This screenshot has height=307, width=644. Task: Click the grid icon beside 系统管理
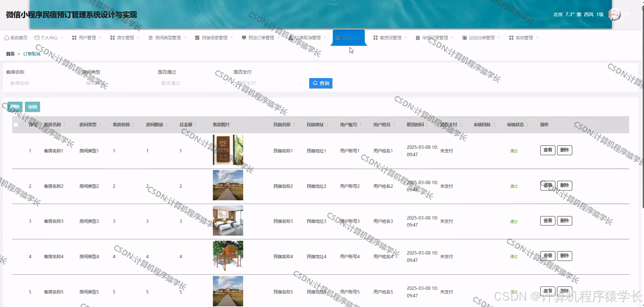(511, 38)
